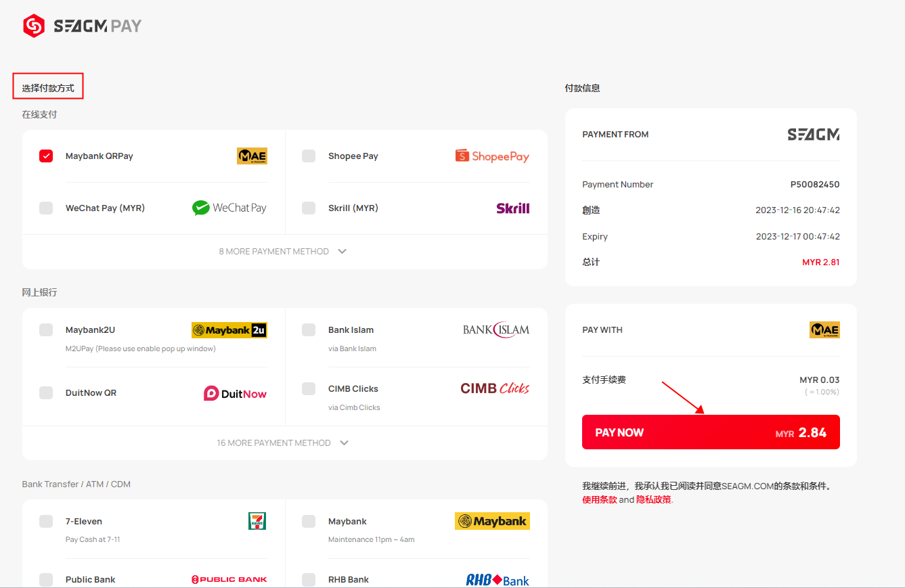Image resolution: width=905 pixels, height=588 pixels.
Task: Click the Maybank2U label
Action: point(91,330)
